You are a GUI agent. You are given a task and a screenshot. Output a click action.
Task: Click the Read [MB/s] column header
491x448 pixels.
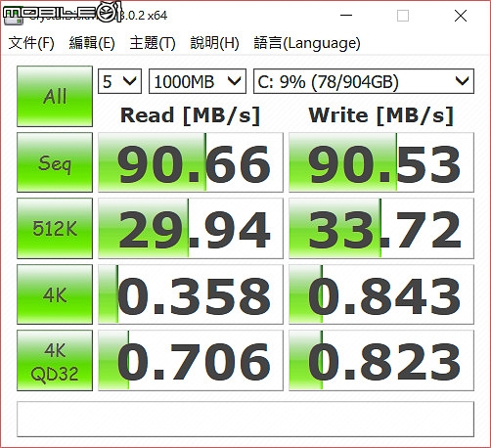tap(191, 115)
